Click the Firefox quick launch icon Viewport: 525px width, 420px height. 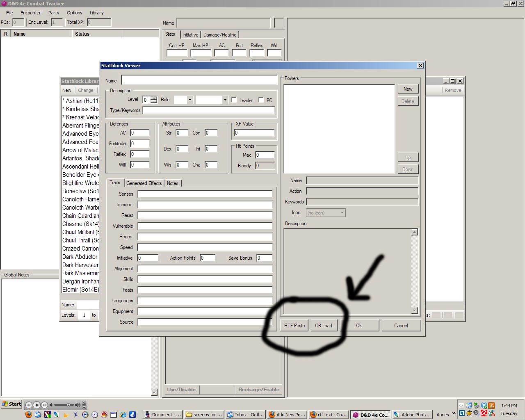click(29, 415)
